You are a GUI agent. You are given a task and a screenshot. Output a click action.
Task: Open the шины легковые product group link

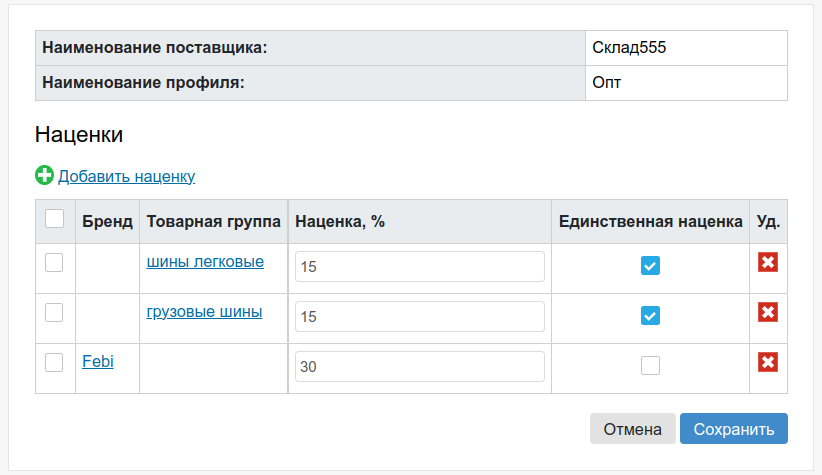pyautogui.click(x=205, y=262)
